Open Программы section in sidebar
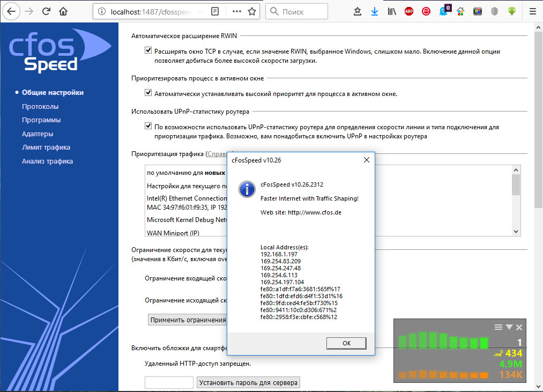The height and width of the screenshot is (392, 543). [x=41, y=120]
